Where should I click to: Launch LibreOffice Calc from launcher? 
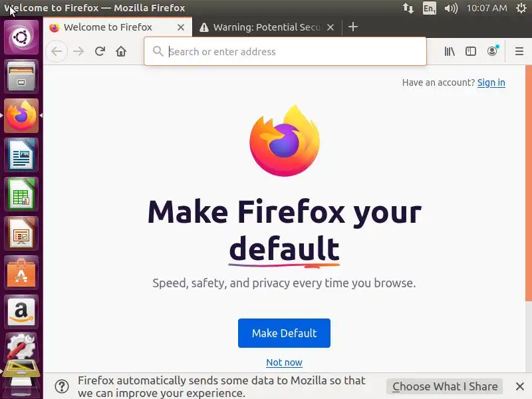21,194
